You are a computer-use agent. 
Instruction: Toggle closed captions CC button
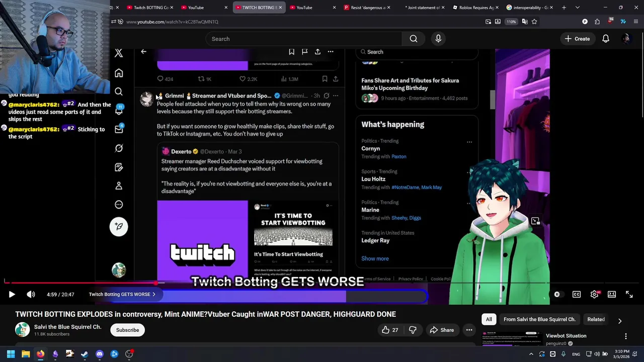click(x=577, y=295)
